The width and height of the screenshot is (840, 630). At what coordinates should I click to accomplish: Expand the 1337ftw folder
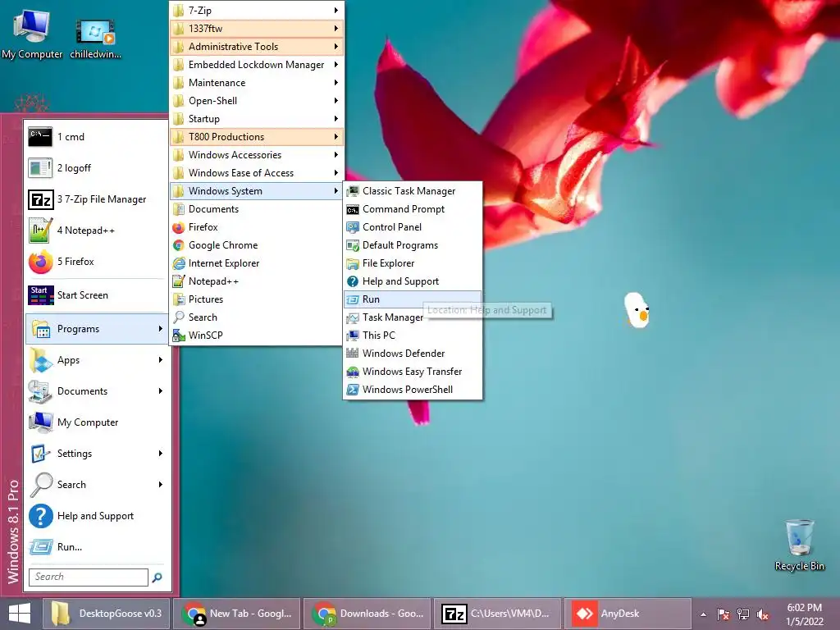tap(257, 29)
